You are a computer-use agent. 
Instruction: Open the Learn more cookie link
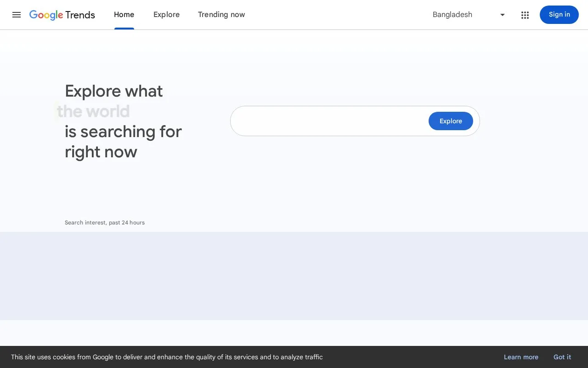click(521, 357)
